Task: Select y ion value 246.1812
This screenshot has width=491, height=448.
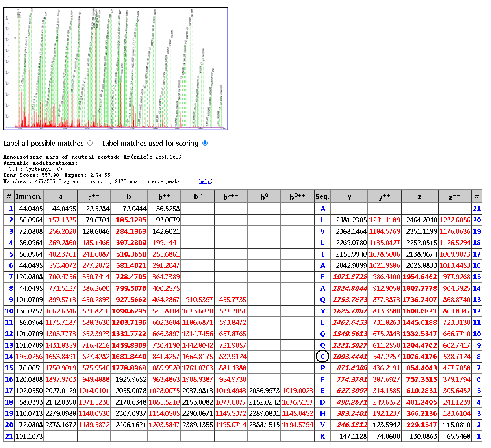Action: pos(350,425)
